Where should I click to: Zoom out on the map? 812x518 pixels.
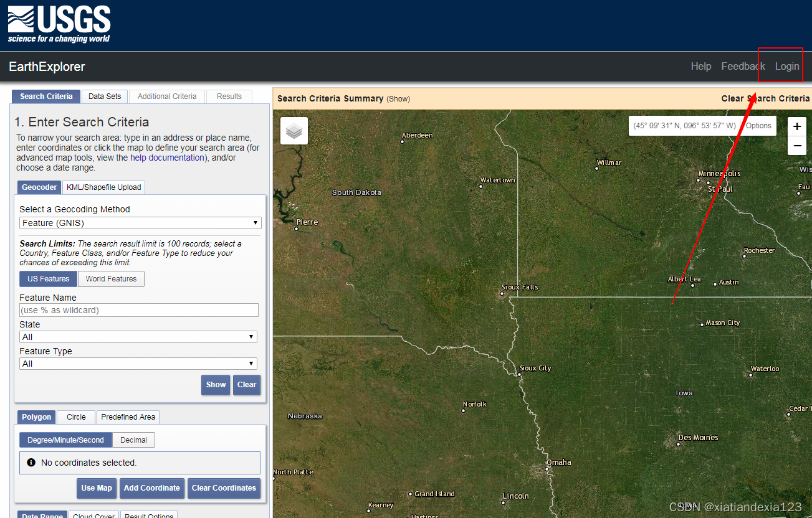click(x=797, y=146)
